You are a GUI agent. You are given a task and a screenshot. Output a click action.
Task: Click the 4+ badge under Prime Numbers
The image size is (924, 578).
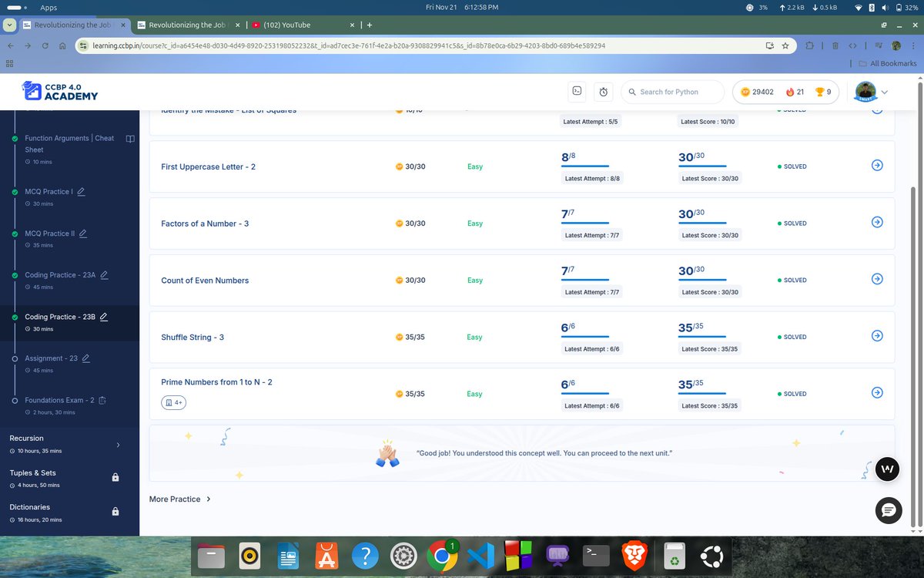pyautogui.click(x=173, y=402)
